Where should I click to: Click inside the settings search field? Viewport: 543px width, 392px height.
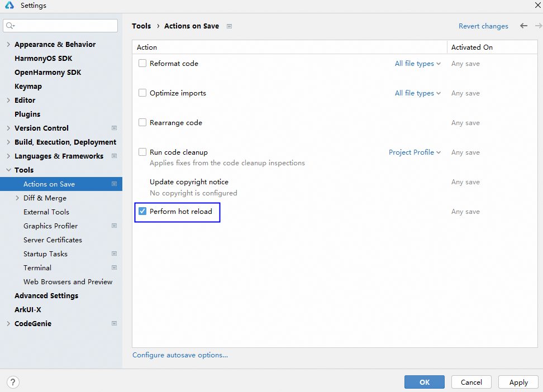point(64,26)
